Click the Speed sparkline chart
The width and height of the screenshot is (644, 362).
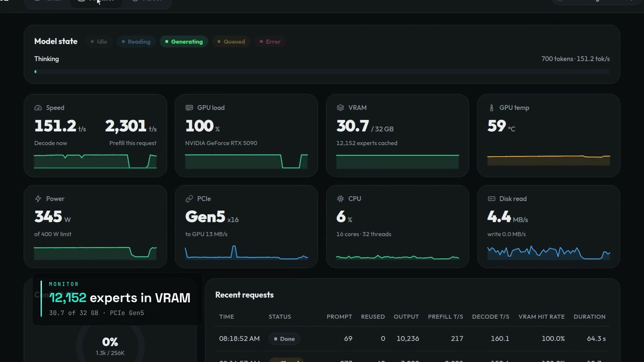pos(95,161)
